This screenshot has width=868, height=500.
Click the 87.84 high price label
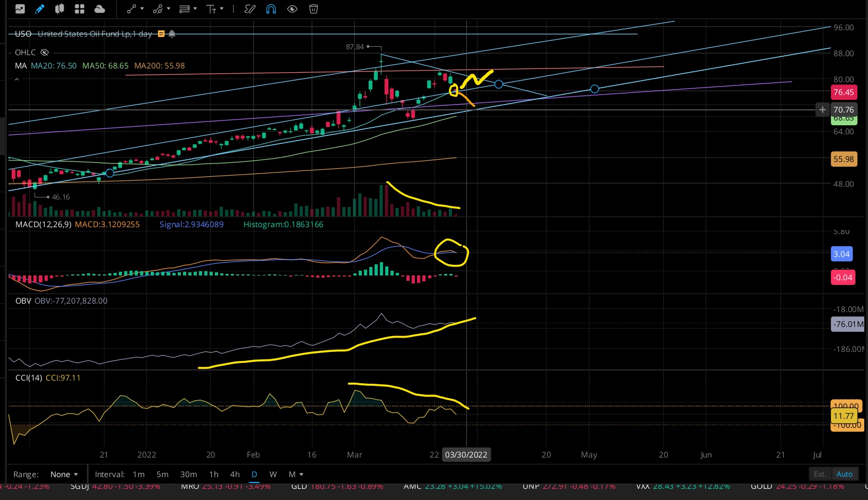pos(354,47)
